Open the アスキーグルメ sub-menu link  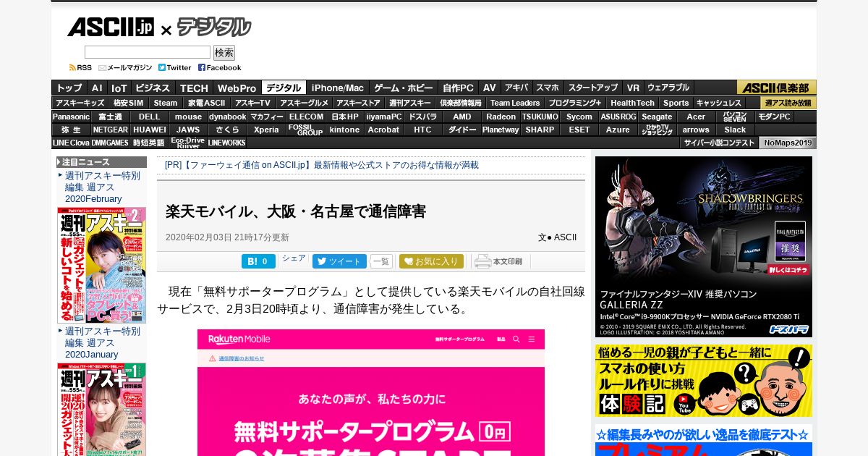pyautogui.click(x=304, y=103)
